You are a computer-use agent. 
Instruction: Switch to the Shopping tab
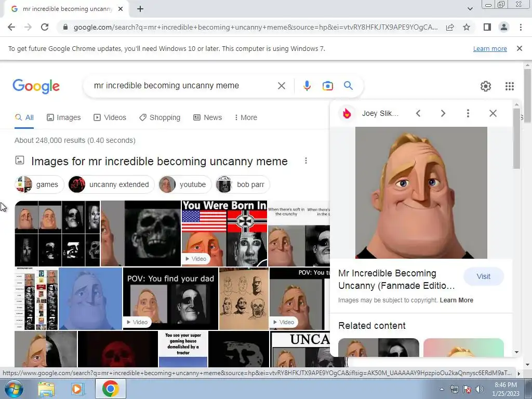[159, 117]
